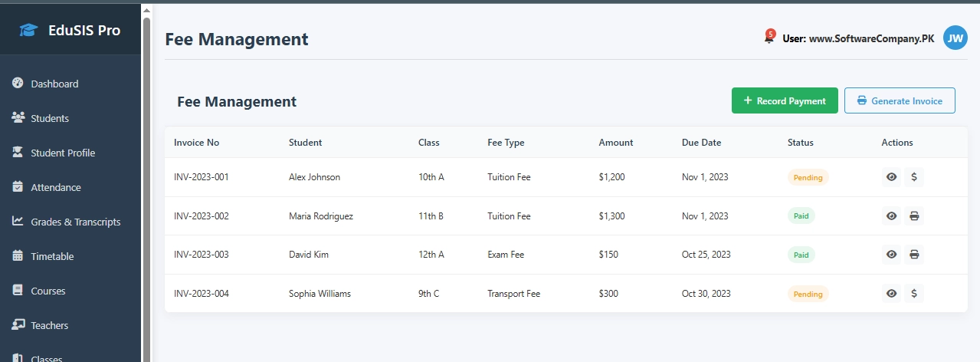View invoice INV-2023-001 details eye icon
This screenshot has height=362, width=980.
point(891,177)
